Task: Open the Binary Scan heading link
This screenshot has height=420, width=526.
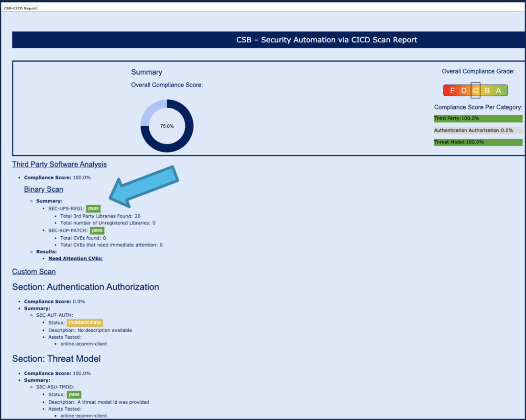Action: coord(44,189)
